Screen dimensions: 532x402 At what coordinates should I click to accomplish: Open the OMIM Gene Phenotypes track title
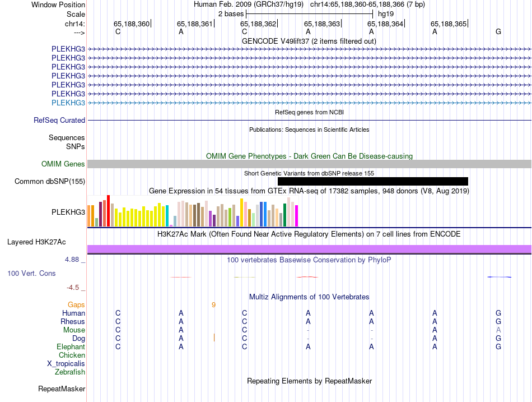(309, 156)
